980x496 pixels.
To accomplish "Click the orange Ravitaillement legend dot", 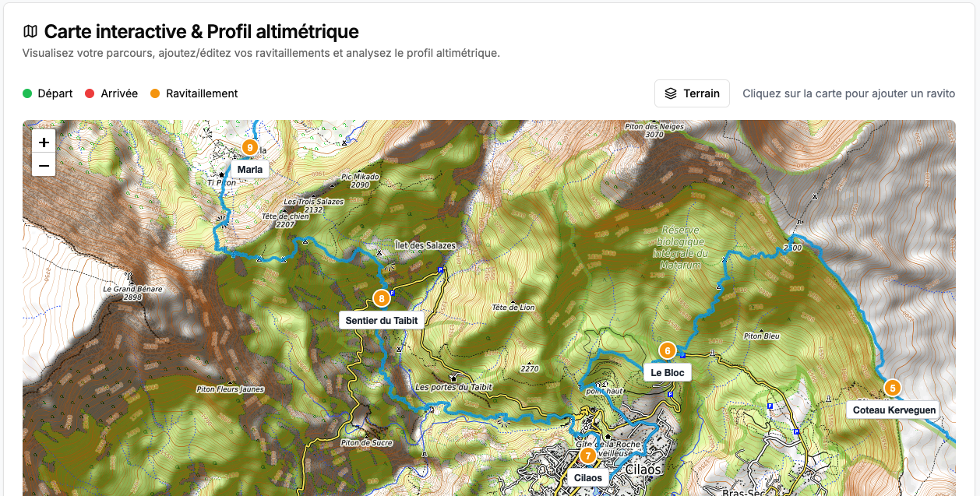I will [155, 93].
